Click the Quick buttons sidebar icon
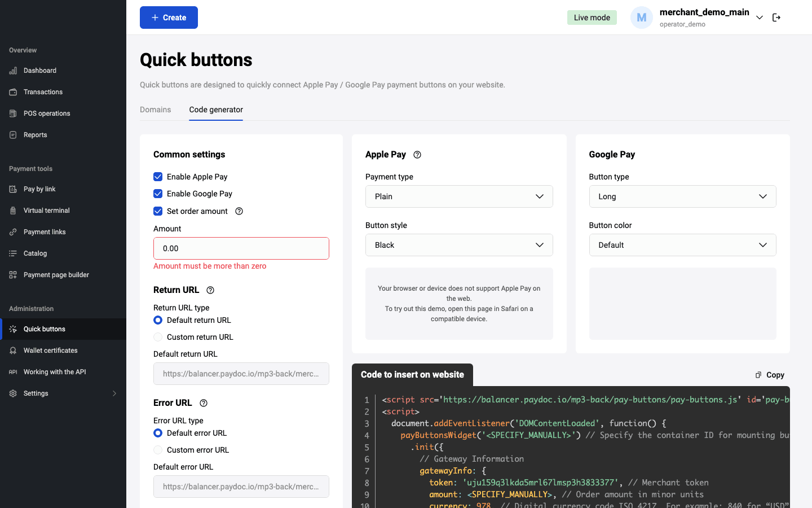812x508 pixels. (13, 329)
